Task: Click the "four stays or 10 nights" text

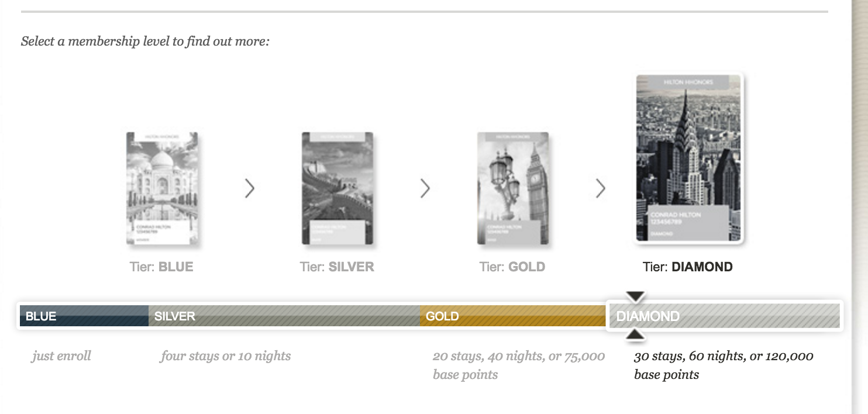Action: 225,356
